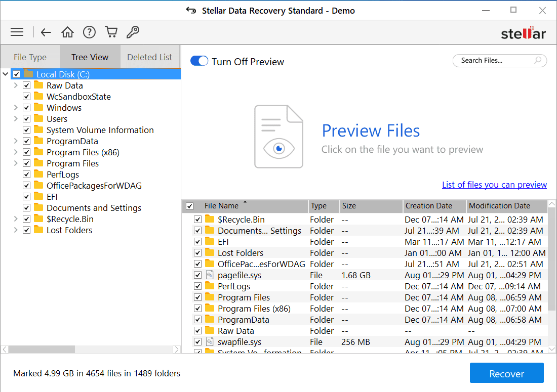The width and height of the screenshot is (557, 392).
Task: Click the Documents and Settings folder icon in tree
Action: (x=38, y=207)
